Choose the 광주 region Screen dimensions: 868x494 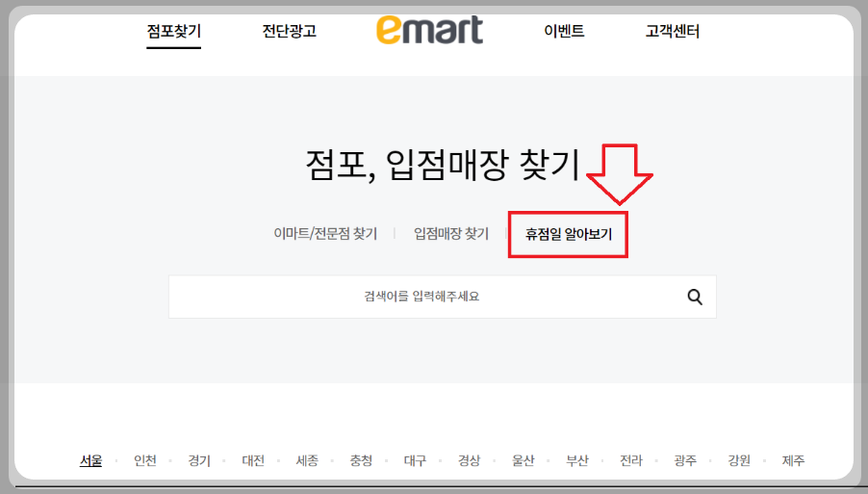coord(685,460)
